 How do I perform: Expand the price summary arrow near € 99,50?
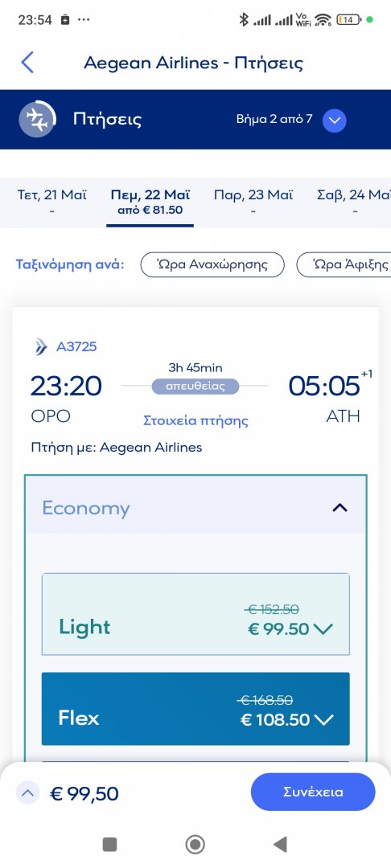[x=27, y=793]
